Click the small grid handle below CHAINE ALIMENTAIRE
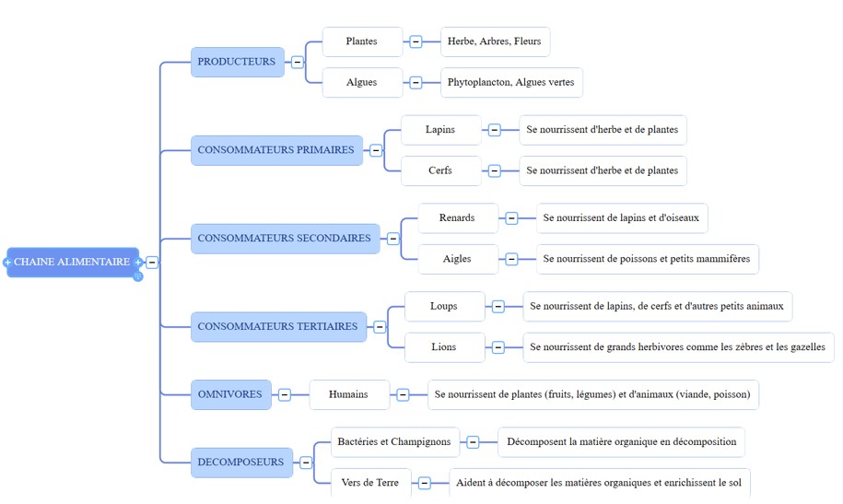843x504 pixels. [138, 275]
